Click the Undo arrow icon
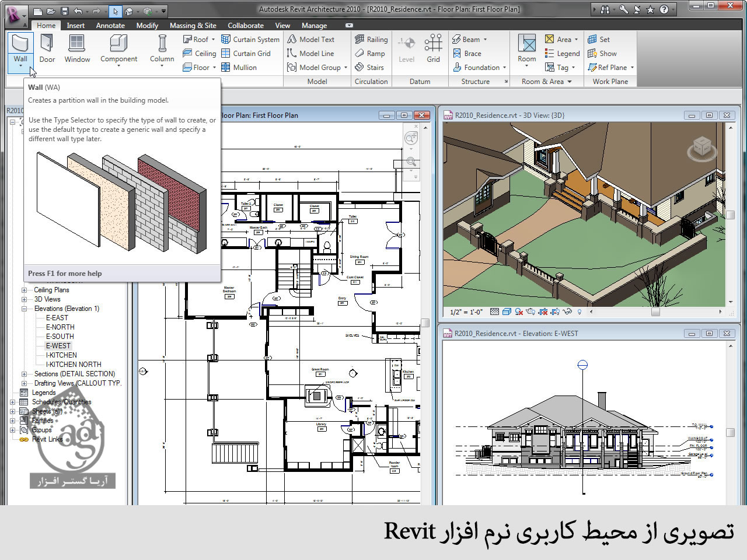 click(x=78, y=10)
